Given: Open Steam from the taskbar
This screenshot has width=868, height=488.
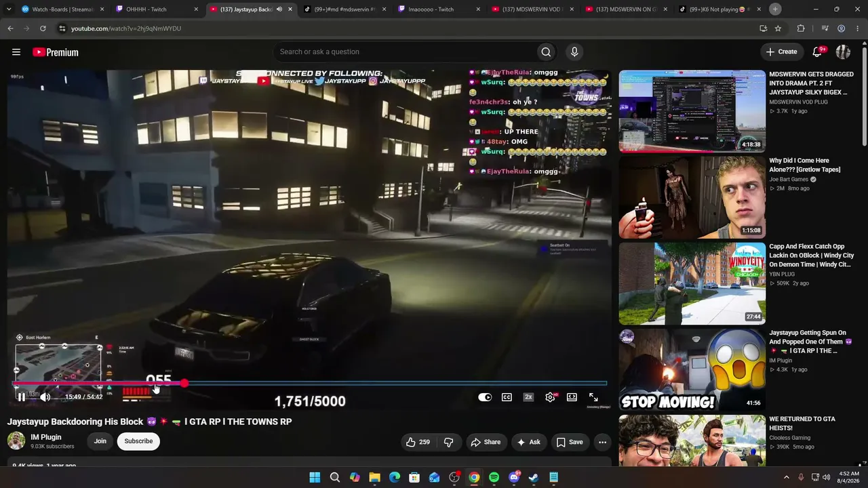Looking at the screenshot, I should (534, 478).
